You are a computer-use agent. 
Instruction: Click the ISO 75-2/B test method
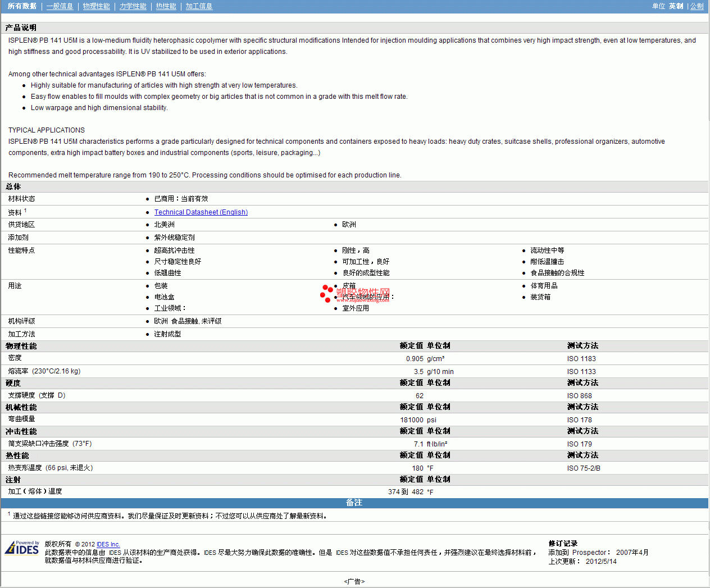[x=584, y=468]
